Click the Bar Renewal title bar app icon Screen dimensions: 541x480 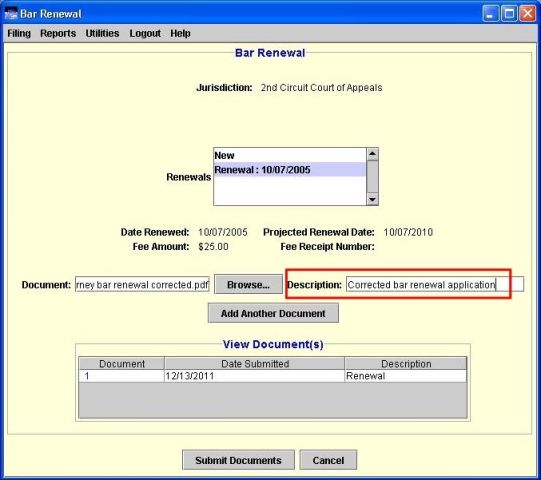point(11,14)
